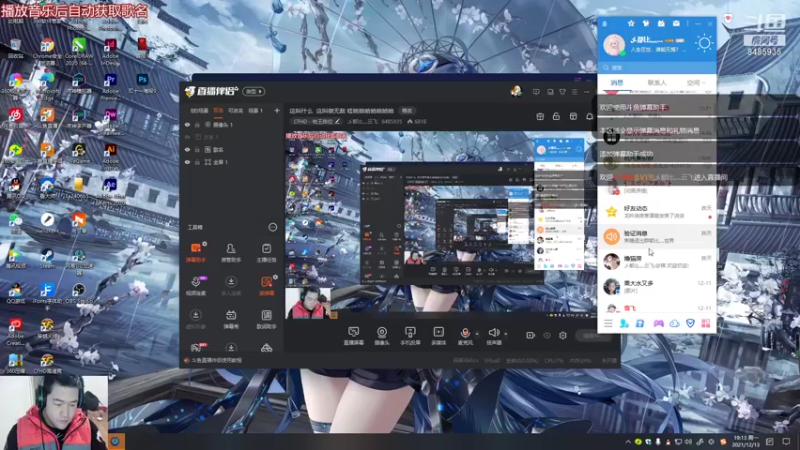Open the Qzone star icon in QQ header
The image size is (800, 450).
(631, 23)
